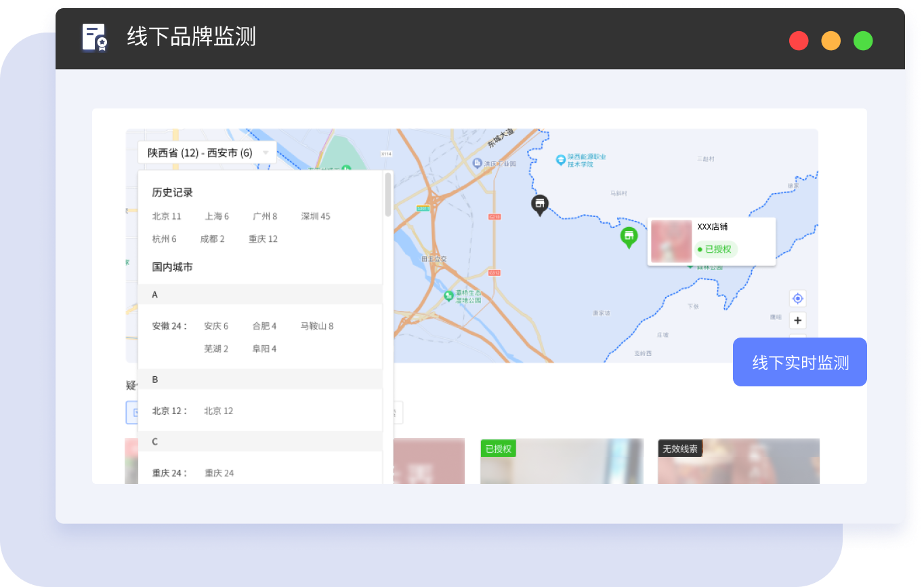
Task: Click the 已授权 status badge in store popup
Action: tap(715, 249)
